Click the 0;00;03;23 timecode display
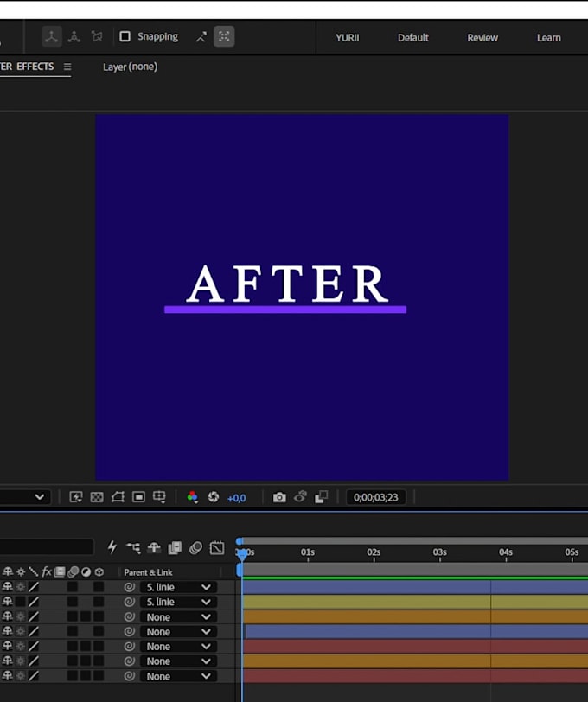 [x=376, y=497]
